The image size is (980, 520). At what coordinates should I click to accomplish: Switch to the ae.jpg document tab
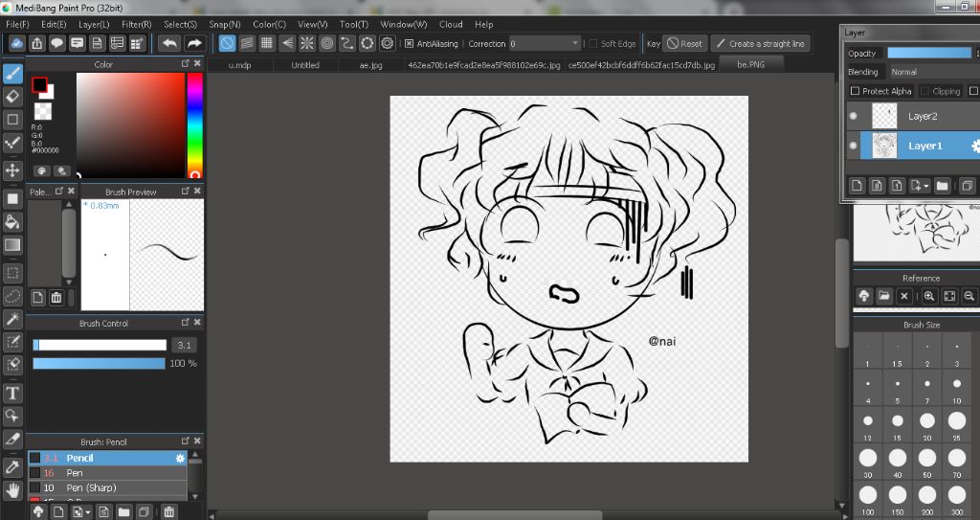[370, 65]
